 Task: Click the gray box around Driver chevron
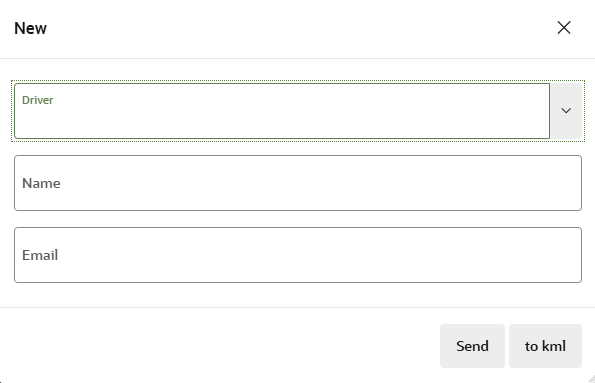(566, 111)
